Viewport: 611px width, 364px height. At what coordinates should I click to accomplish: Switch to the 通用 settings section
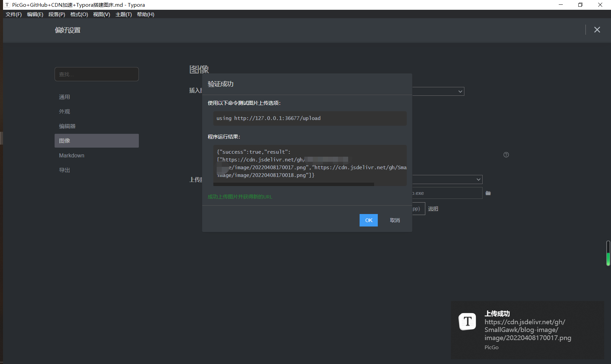click(64, 97)
